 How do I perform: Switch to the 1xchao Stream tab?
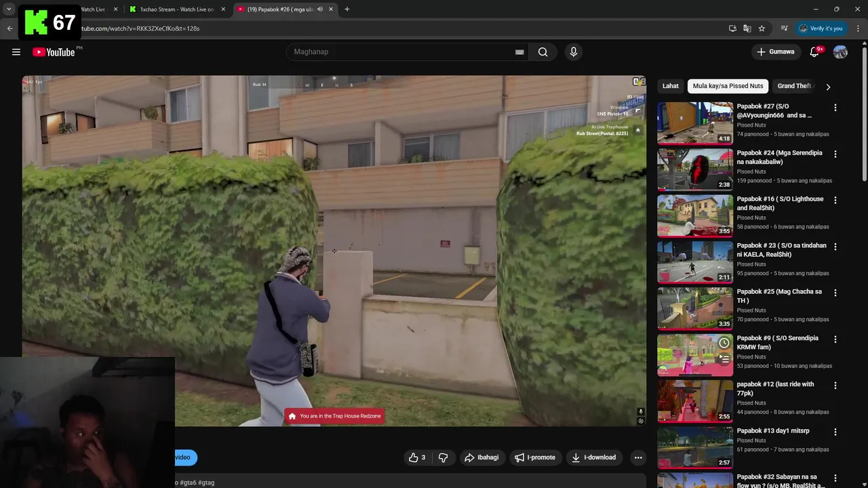176,9
